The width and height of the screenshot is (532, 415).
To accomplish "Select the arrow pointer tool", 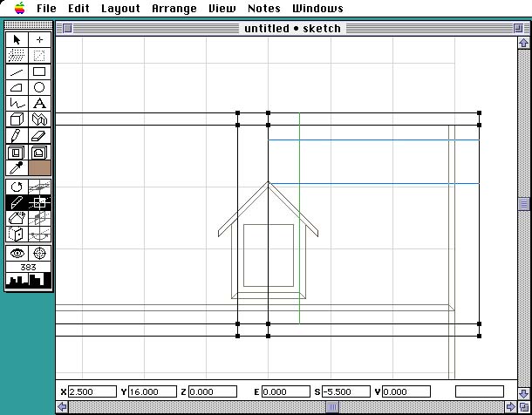I will tap(17, 40).
